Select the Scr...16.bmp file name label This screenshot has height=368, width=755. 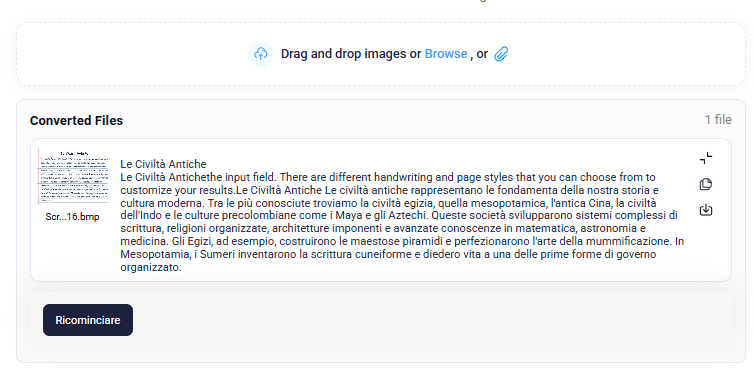(72, 217)
